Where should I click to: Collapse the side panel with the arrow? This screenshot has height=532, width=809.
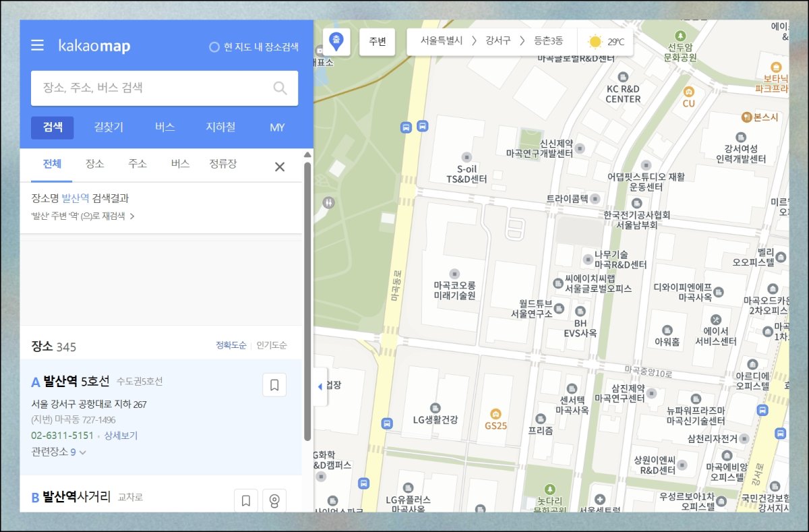(320, 386)
